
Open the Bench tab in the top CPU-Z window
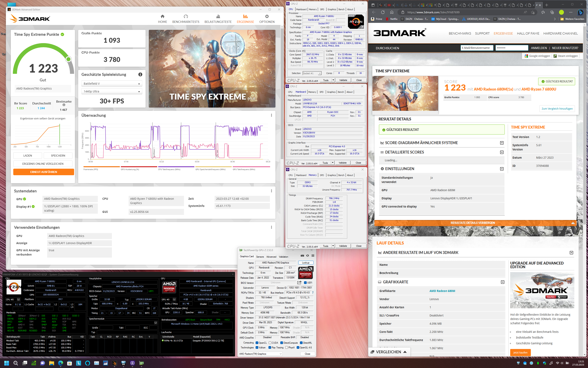coord(341,9)
